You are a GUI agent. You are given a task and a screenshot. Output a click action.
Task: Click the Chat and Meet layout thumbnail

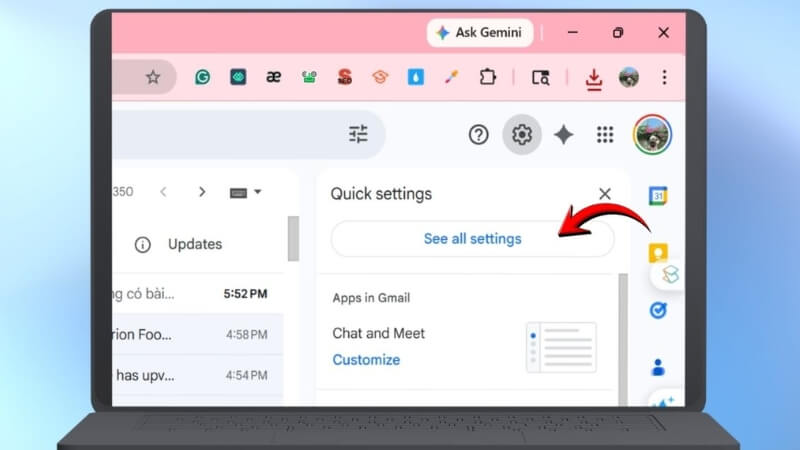point(561,347)
